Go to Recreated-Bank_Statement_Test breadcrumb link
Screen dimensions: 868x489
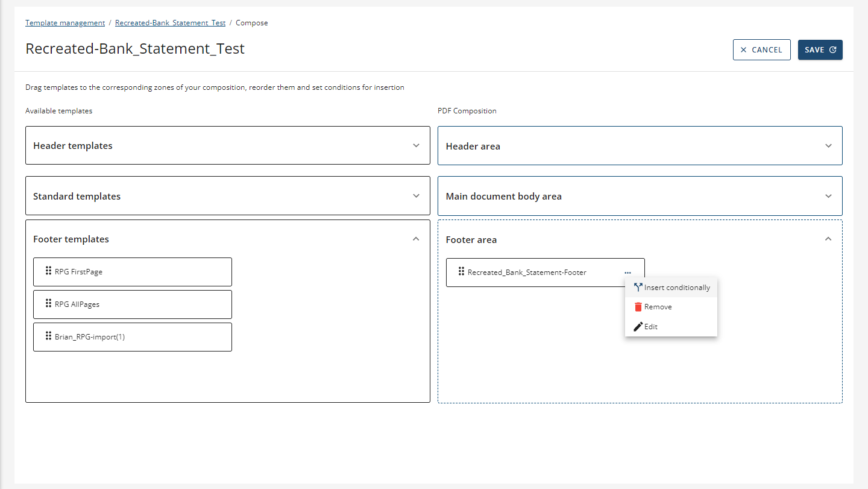coord(170,23)
